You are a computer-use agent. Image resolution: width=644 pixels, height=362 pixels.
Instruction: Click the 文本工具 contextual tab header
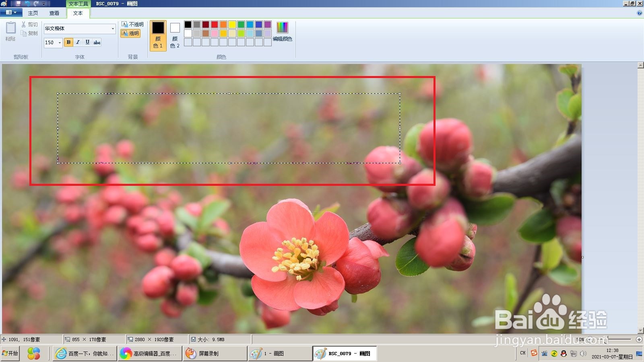click(x=78, y=4)
